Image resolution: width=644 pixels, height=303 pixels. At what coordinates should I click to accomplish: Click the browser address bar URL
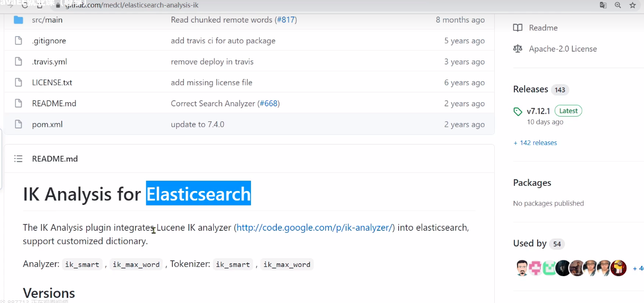132,5
